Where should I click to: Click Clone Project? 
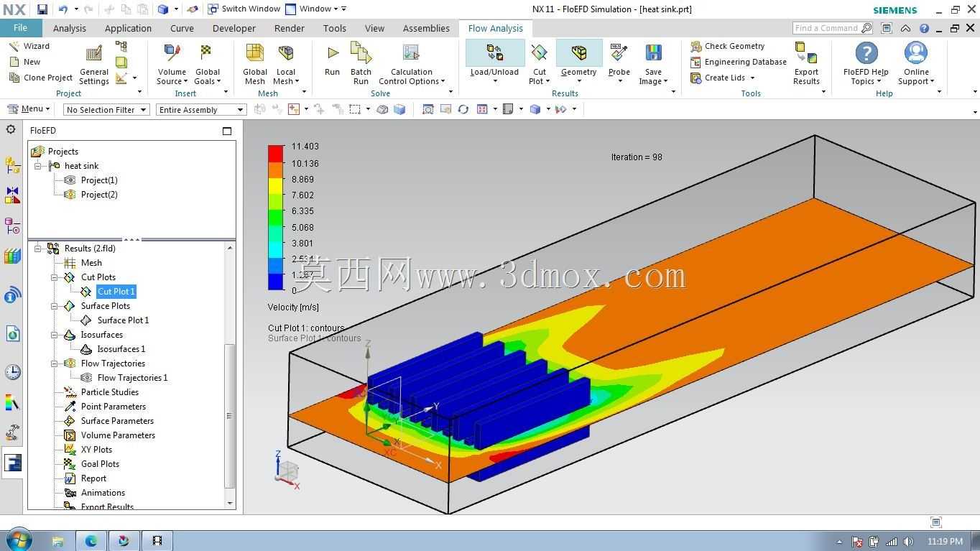[40, 78]
